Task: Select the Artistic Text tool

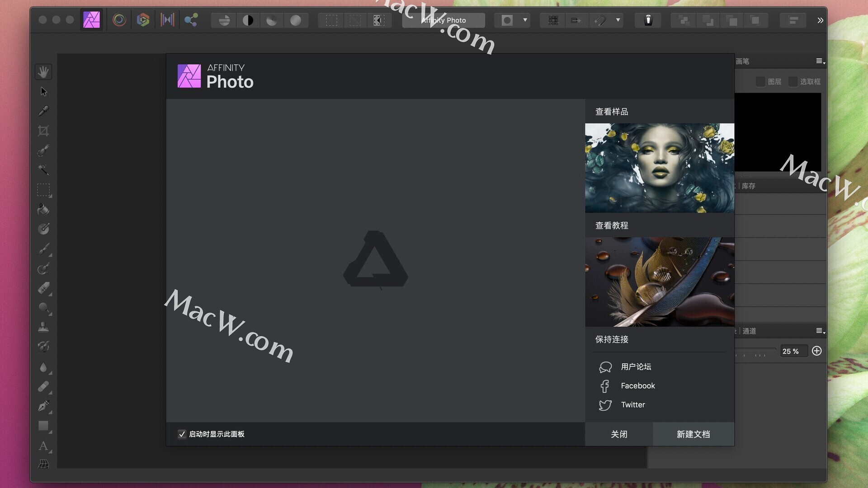Action: pos(43,446)
